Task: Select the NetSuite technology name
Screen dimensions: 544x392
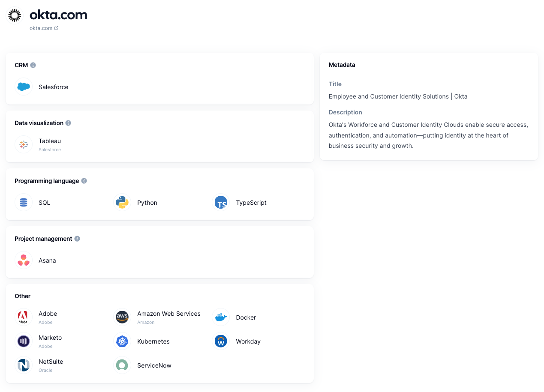Action: [51, 362]
